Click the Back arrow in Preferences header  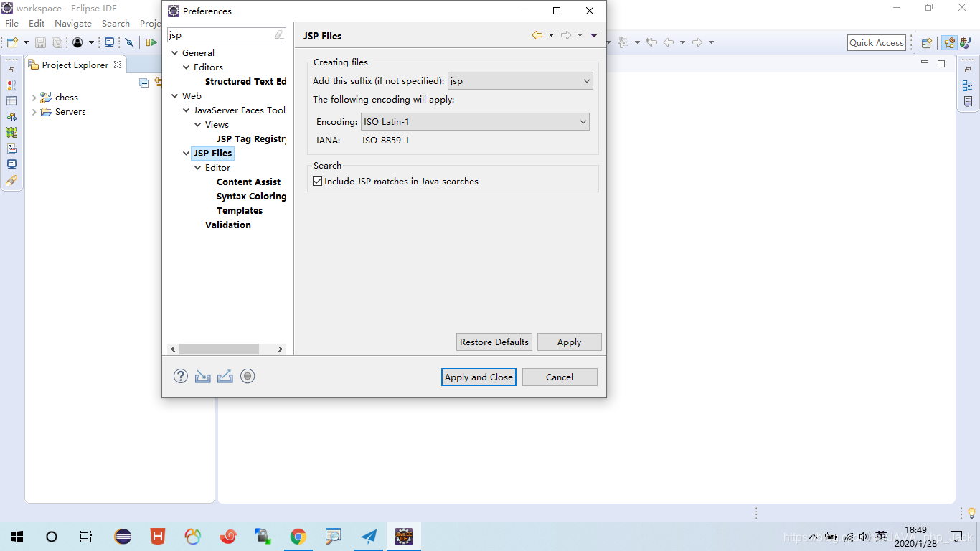click(537, 35)
